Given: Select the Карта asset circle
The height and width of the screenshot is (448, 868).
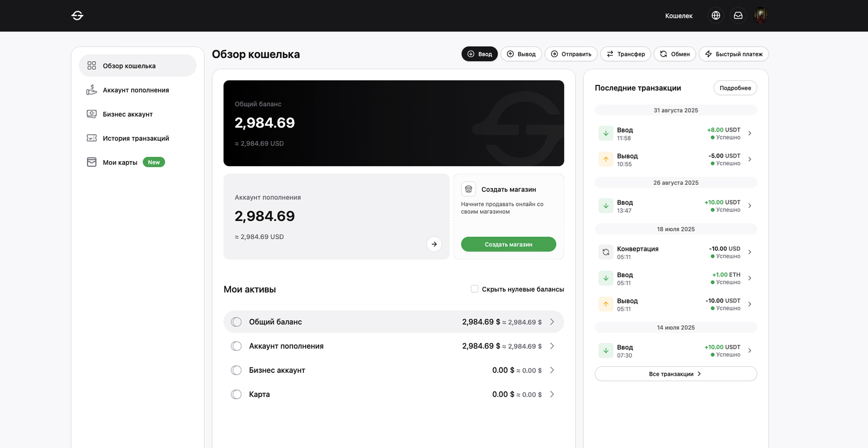Looking at the screenshot, I should click(x=236, y=394).
